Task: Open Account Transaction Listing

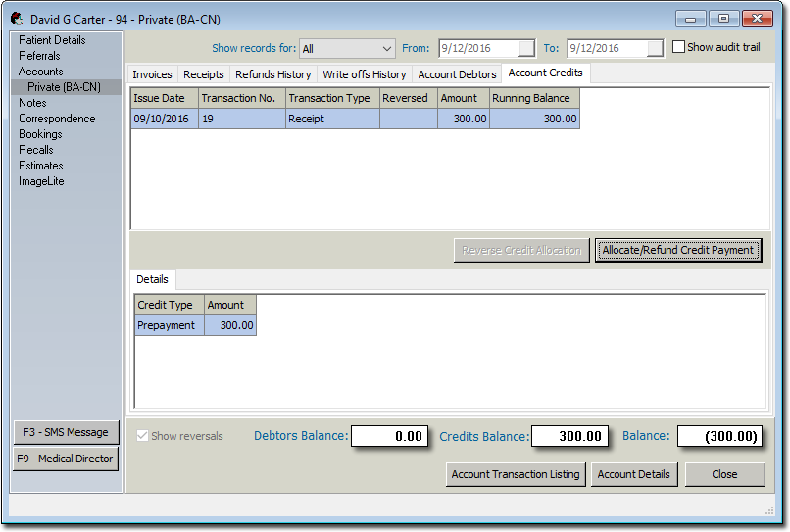Action: [515, 474]
